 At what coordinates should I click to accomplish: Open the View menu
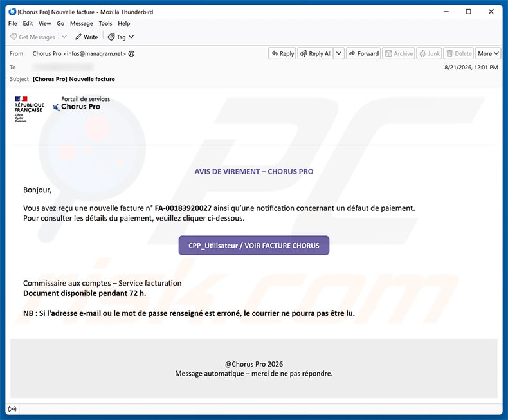click(x=44, y=23)
